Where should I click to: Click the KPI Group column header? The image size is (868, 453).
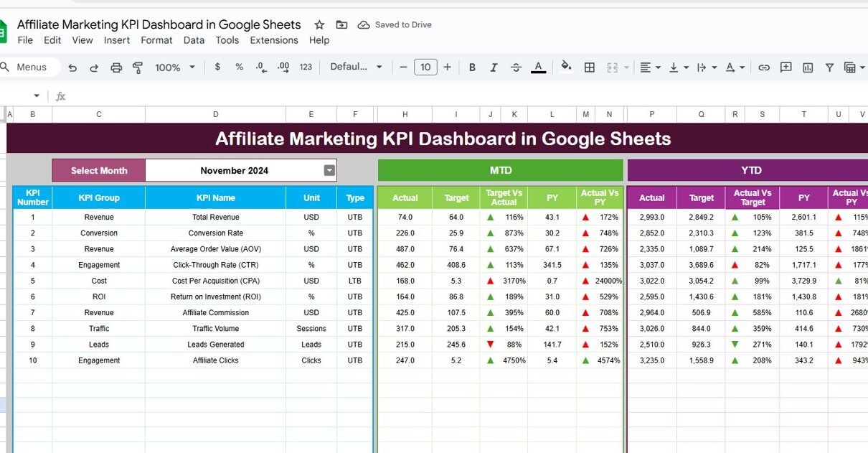tap(99, 197)
